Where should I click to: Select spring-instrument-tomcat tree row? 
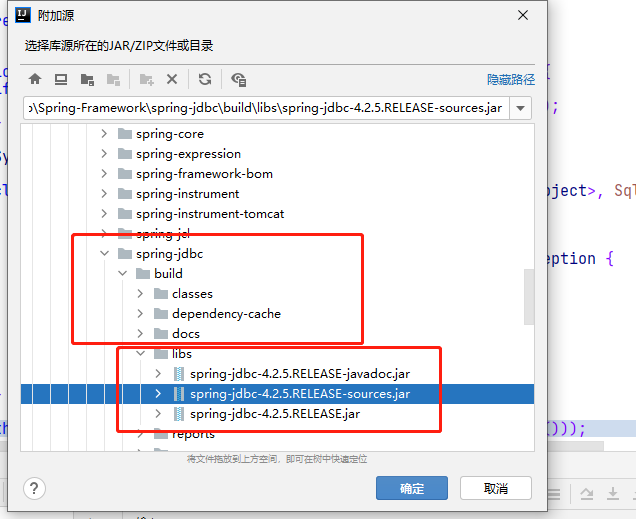[277, 214]
